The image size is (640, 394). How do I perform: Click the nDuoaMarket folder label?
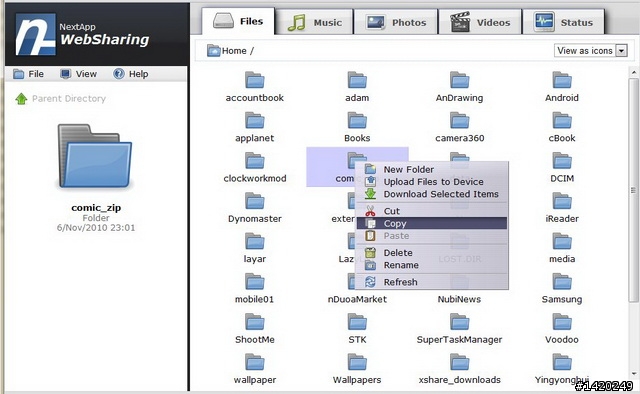click(x=357, y=299)
